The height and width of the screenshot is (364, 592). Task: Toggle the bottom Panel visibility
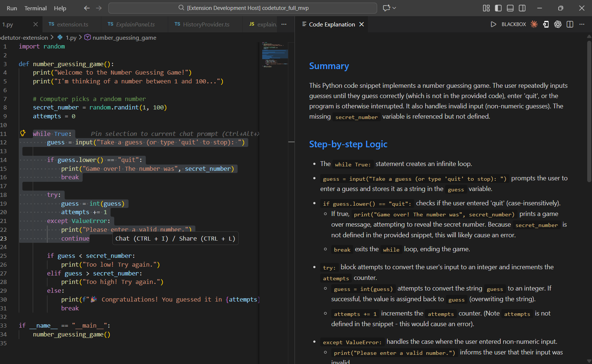click(x=510, y=8)
